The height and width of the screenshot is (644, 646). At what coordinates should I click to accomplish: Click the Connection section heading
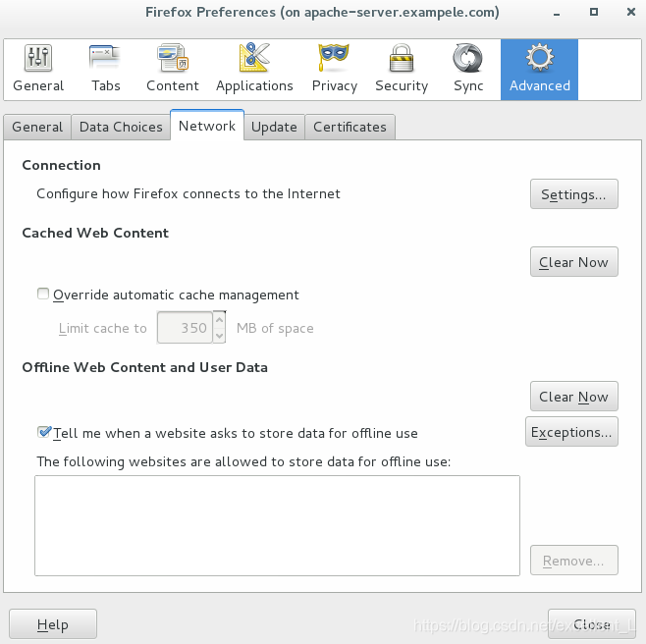[62, 165]
